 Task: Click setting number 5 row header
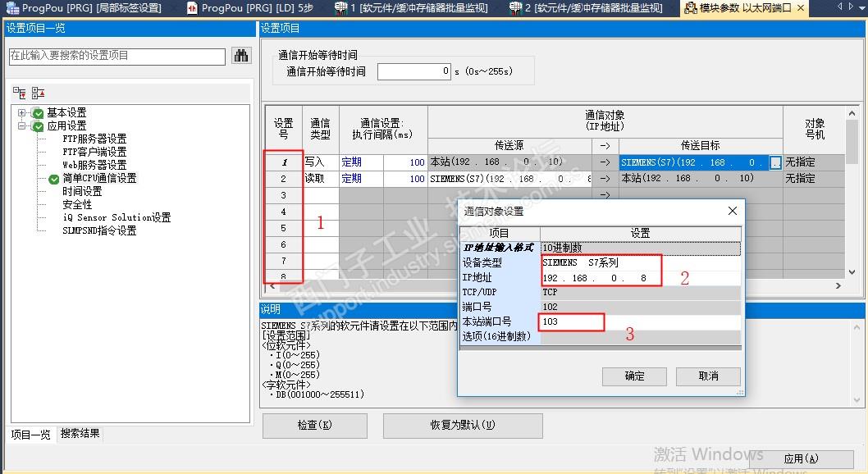pyautogui.click(x=283, y=228)
